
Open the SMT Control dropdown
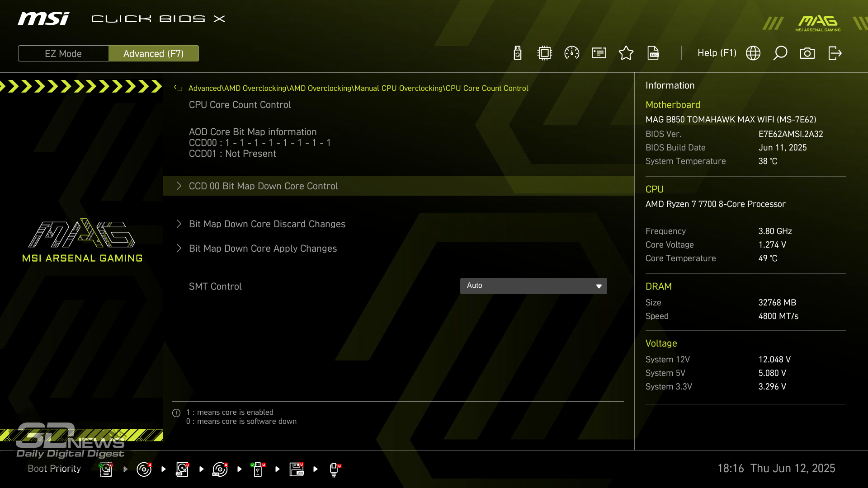533,286
